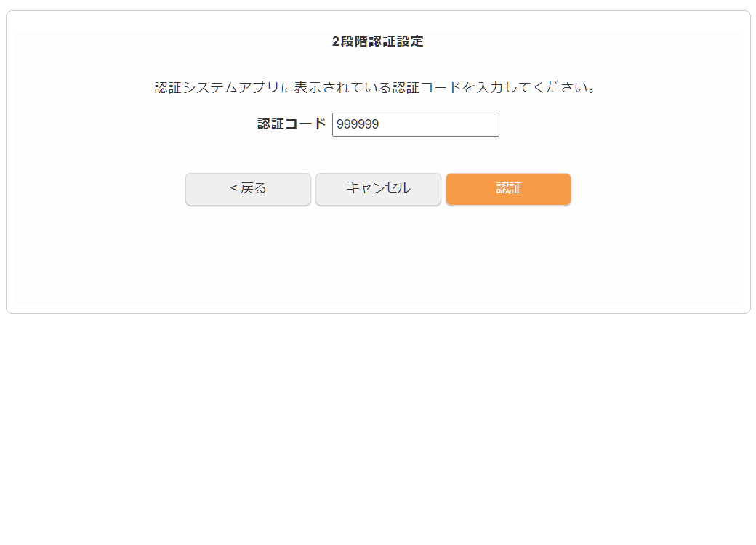Click the white area beneath the settings panel
Image resolution: width=756 pixels, height=545 pixels.
[378, 424]
